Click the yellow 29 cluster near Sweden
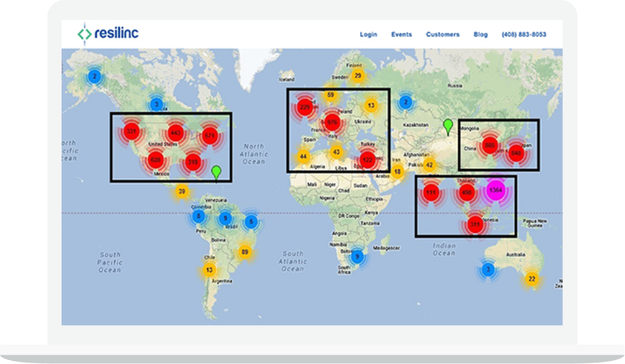This screenshot has height=364, width=625. click(x=358, y=76)
